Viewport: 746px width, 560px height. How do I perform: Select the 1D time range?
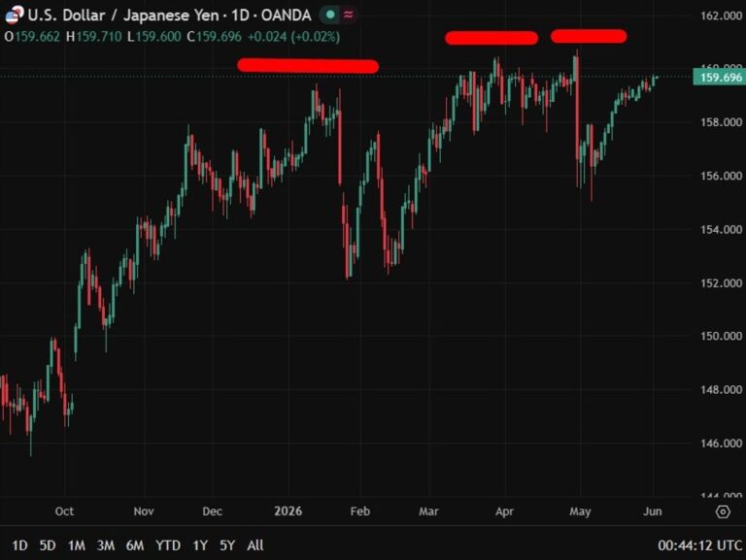coord(19,545)
